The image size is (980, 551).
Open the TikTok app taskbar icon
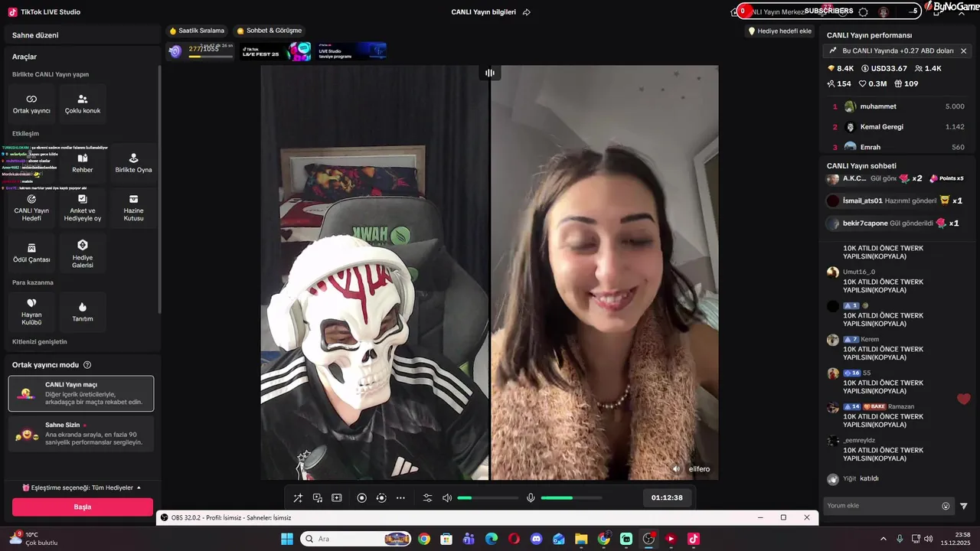tap(694, 539)
